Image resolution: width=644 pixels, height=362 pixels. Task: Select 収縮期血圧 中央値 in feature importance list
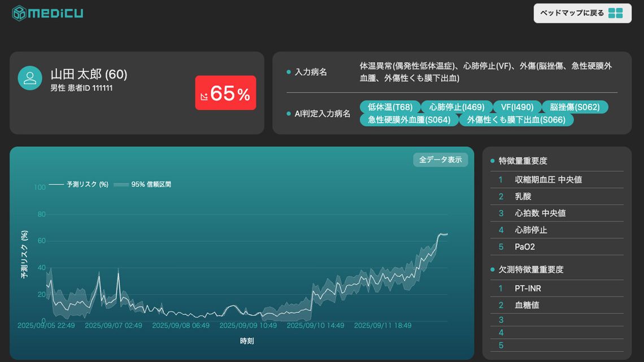point(548,180)
